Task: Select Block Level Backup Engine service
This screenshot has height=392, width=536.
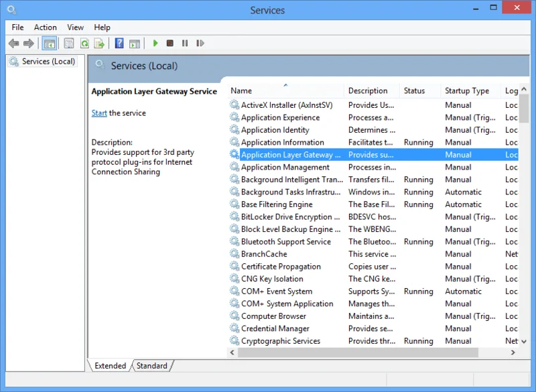Action: [373, 229]
